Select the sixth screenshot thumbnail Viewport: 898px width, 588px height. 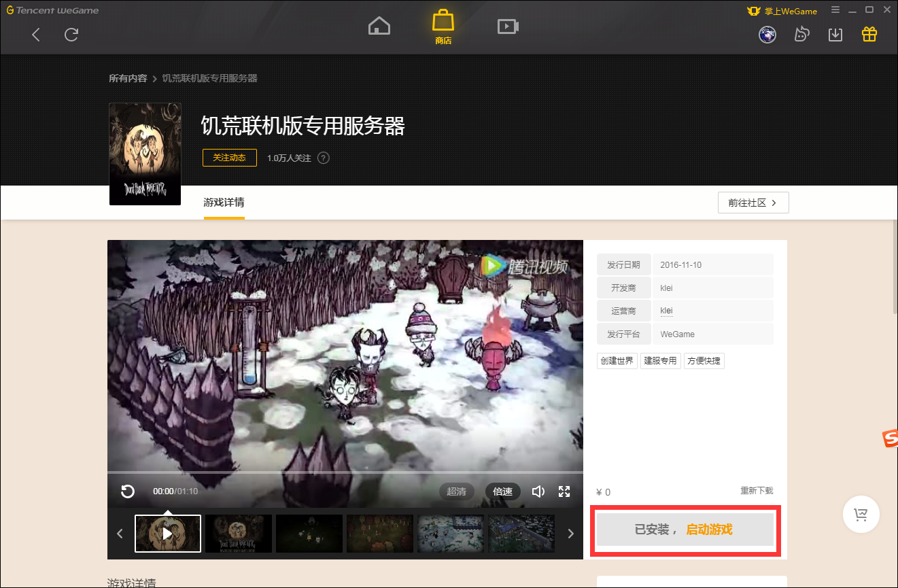click(521, 534)
